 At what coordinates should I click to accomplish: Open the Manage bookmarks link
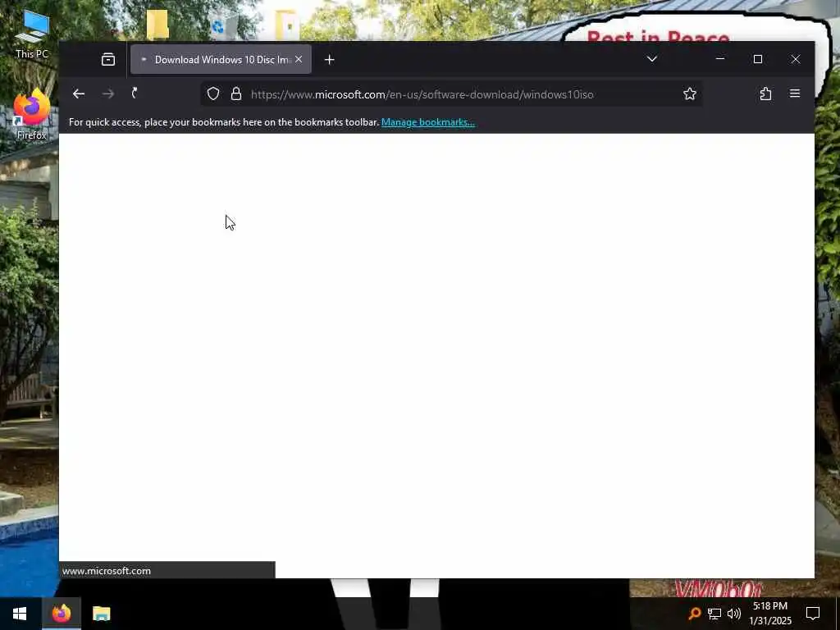(427, 122)
